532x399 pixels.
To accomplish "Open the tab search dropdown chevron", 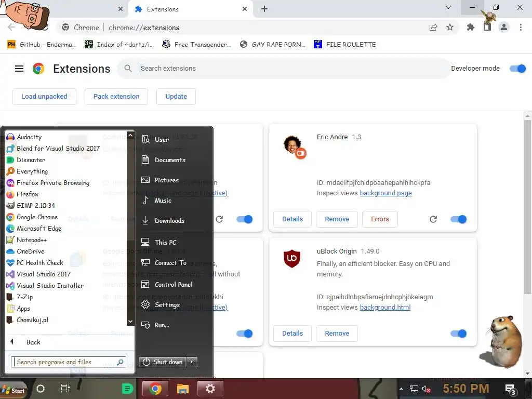I will pos(448,7).
